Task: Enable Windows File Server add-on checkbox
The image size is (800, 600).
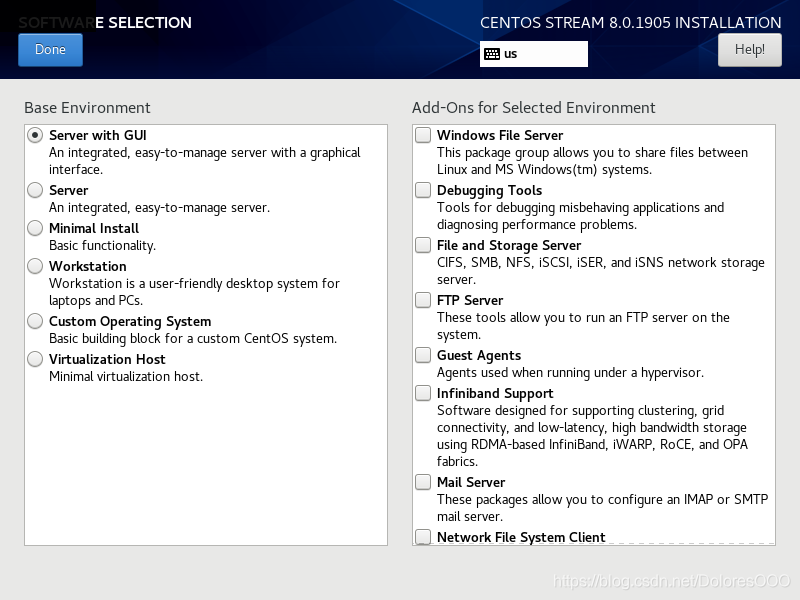Action: (423, 135)
